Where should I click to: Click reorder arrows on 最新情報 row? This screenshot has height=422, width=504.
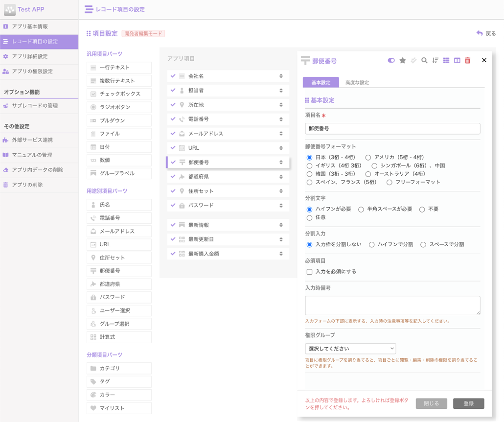pyautogui.click(x=281, y=225)
